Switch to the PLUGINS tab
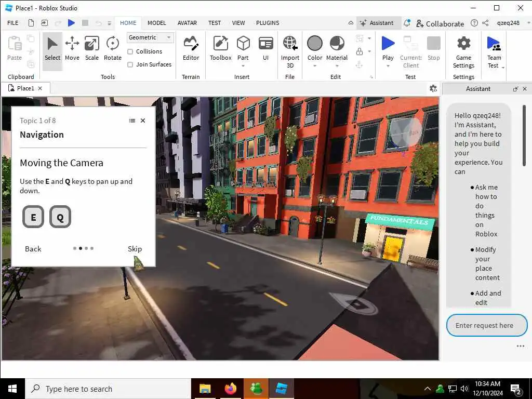The width and height of the screenshot is (532, 399). click(268, 23)
